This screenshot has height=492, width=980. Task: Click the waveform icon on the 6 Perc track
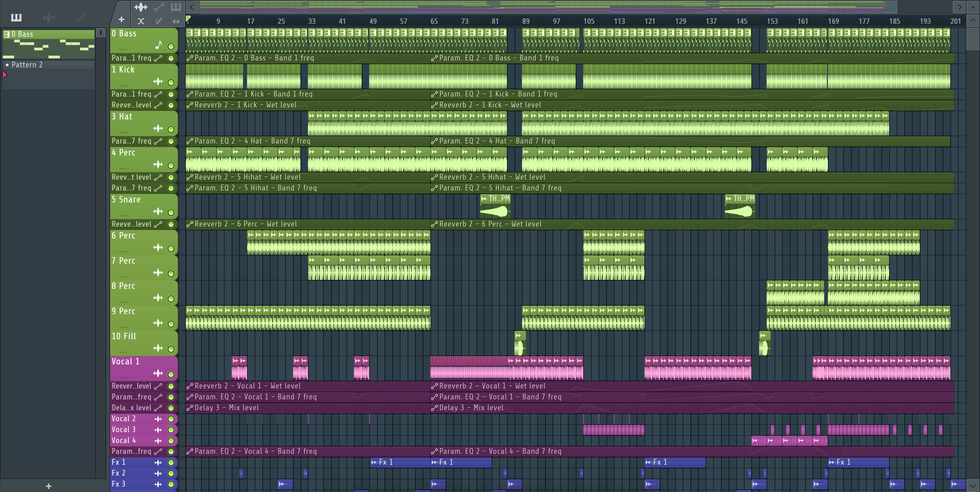(x=158, y=248)
